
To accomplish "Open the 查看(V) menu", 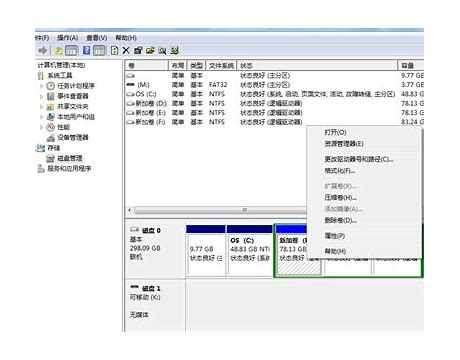I will coord(97,38).
